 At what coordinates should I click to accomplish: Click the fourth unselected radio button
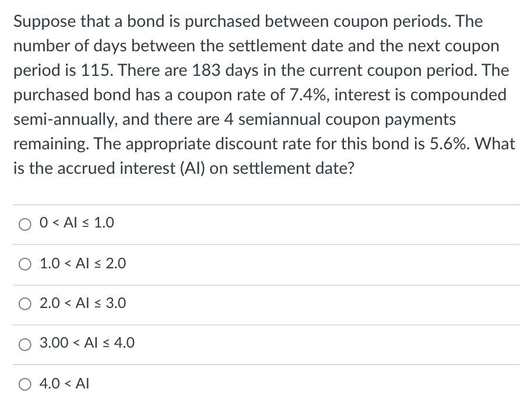[24, 344]
